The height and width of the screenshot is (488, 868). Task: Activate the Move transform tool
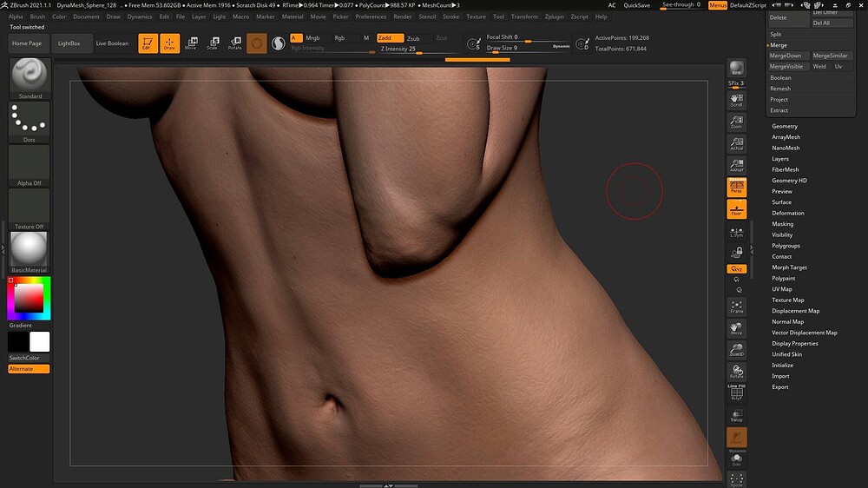192,43
